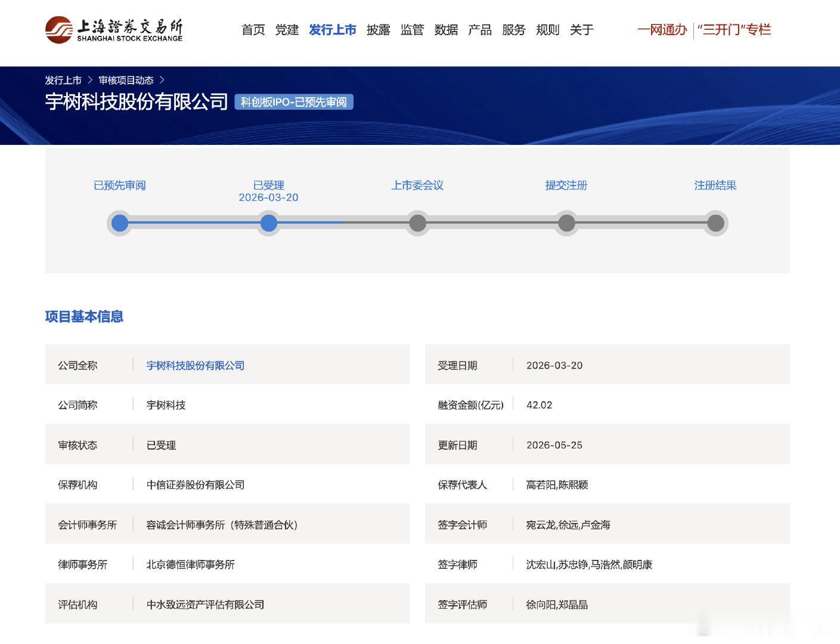
Task: Open the 数据 menu item
Action: tap(446, 30)
